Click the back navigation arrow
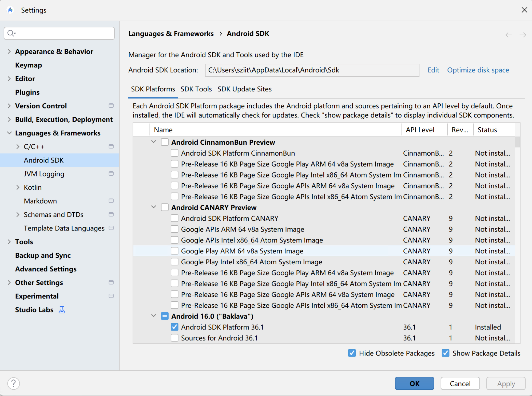The height and width of the screenshot is (396, 532). 509,35
